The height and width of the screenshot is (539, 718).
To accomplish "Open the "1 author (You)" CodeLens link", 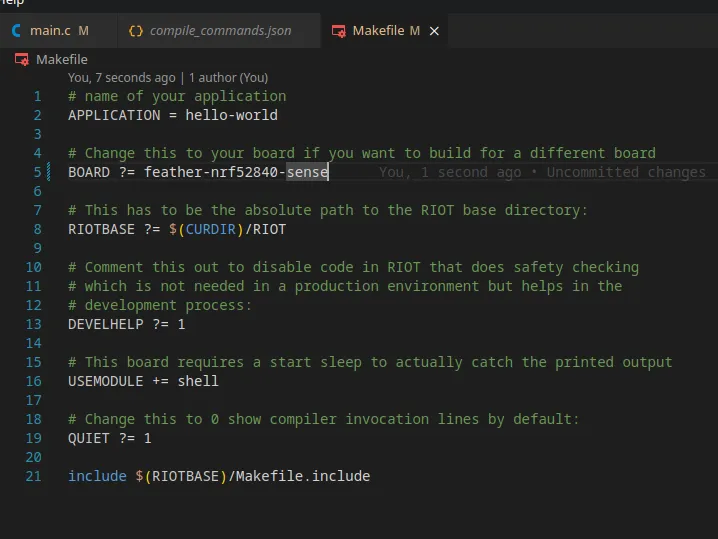I will [228, 78].
